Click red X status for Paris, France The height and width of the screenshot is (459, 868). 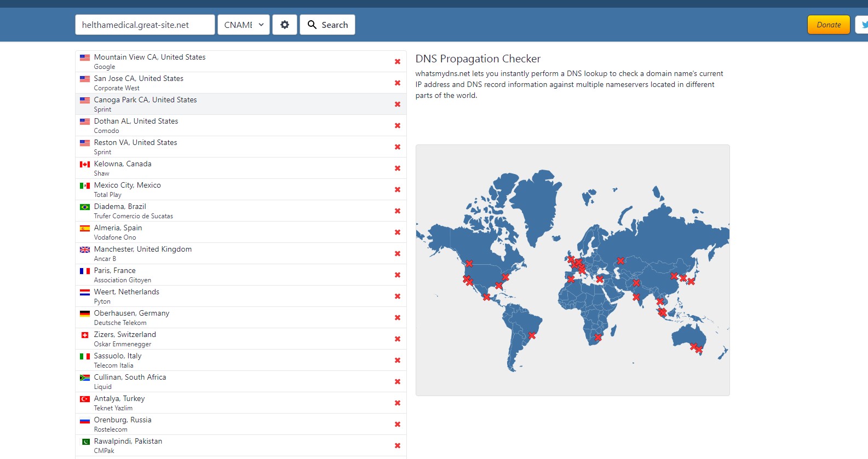(398, 275)
